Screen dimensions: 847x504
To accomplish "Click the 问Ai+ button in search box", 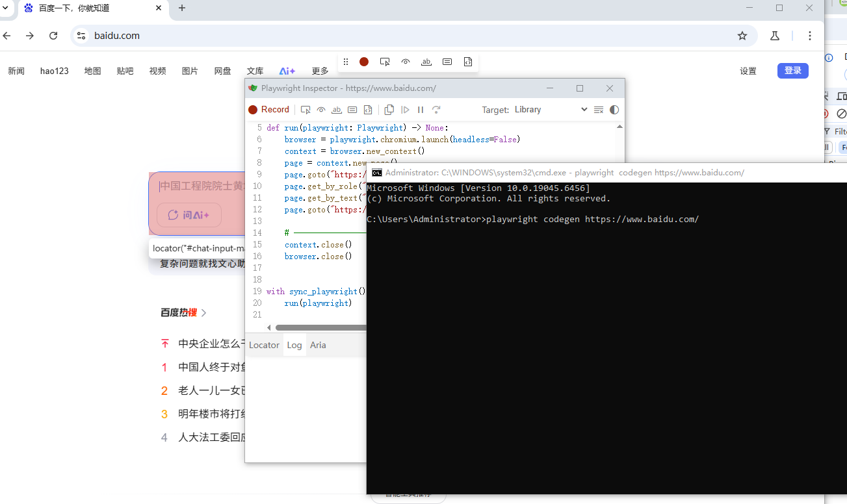I will coord(189,215).
